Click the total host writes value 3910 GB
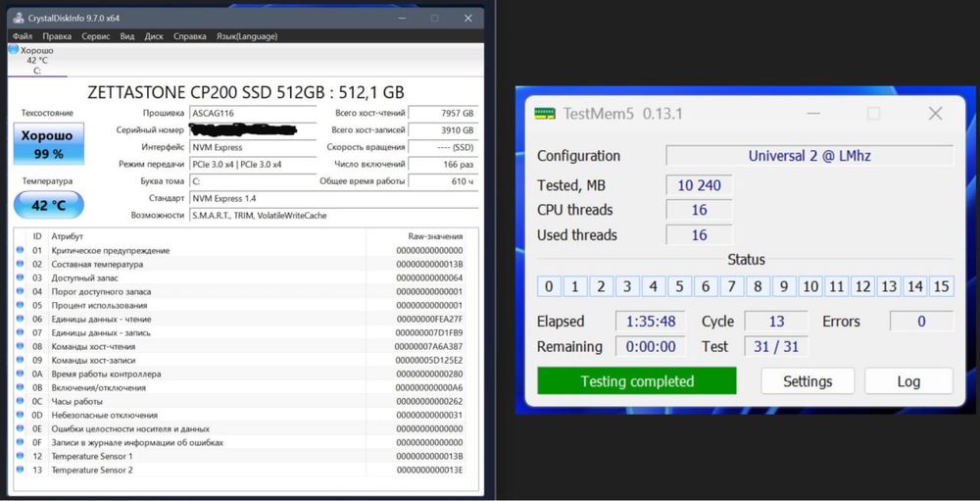This screenshot has width=980, height=501. [443, 130]
